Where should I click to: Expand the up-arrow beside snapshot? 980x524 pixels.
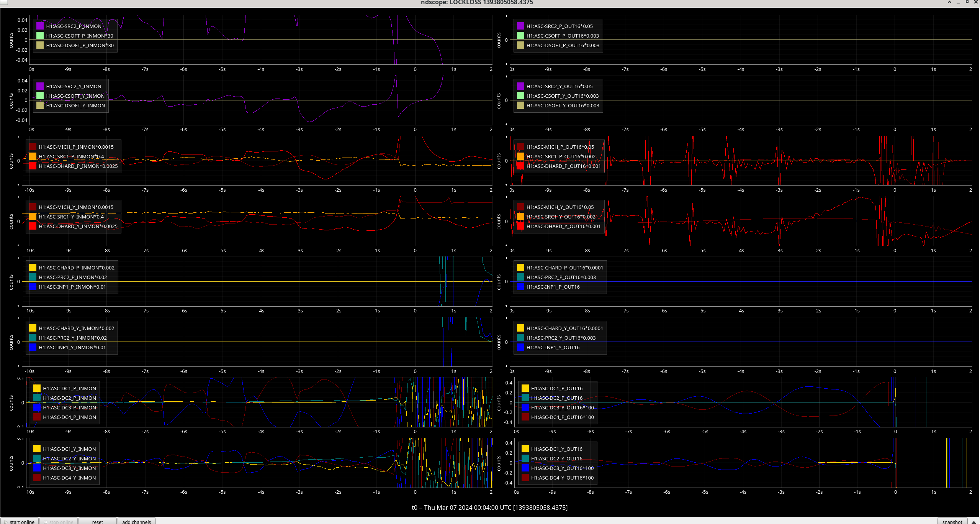tap(974, 521)
